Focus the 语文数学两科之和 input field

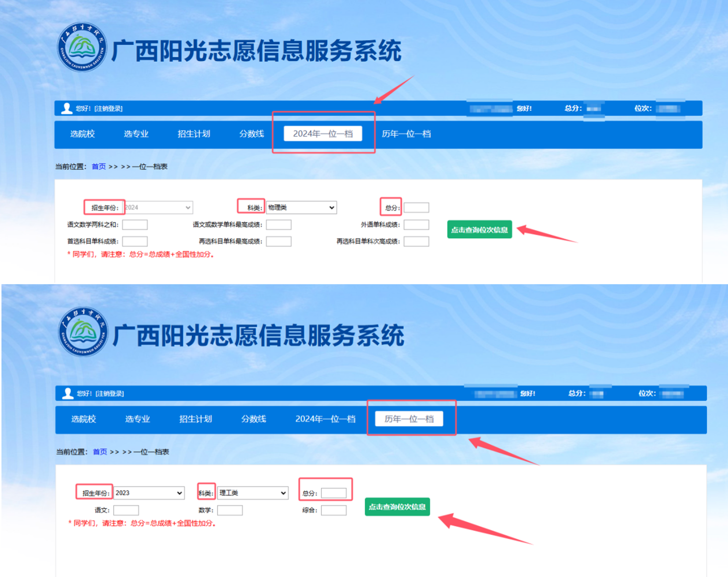pyautogui.click(x=135, y=225)
